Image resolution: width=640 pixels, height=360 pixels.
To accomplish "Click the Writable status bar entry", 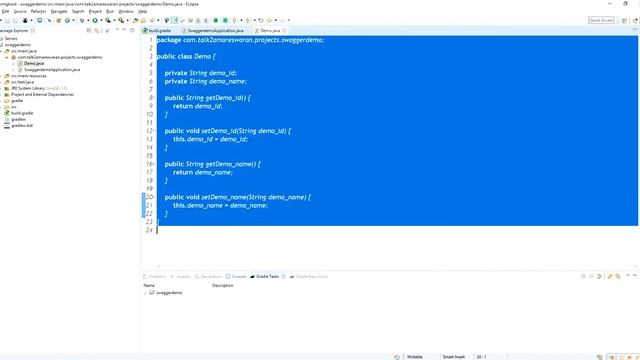I will (x=415, y=357).
